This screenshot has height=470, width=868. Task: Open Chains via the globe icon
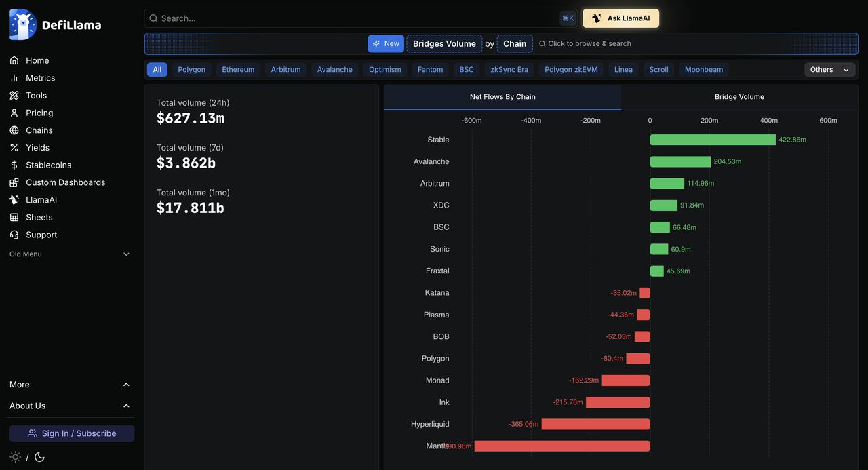14,130
